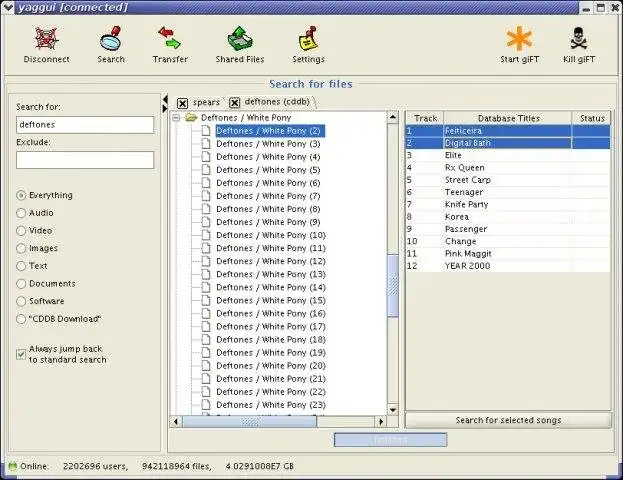This screenshot has width=623, height=480.
Task: Click file icon beside White Pony (22)
Action: pos(206,392)
